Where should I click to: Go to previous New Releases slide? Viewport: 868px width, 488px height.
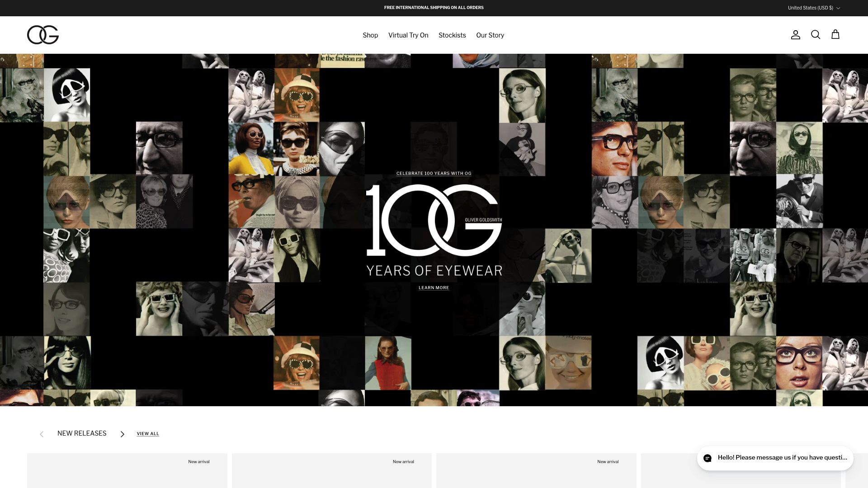tap(42, 434)
